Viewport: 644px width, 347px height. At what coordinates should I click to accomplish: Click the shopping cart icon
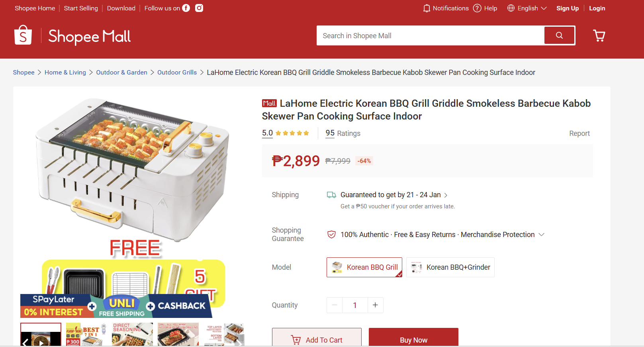[x=599, y=36]
